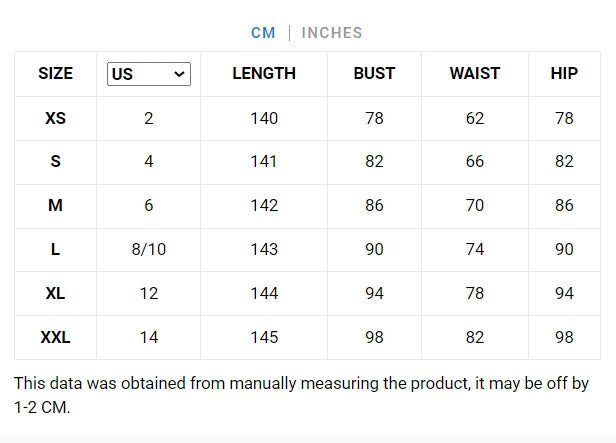616x443 pixels.
Task: Click the BUST column header
Action: pos(374,74)
